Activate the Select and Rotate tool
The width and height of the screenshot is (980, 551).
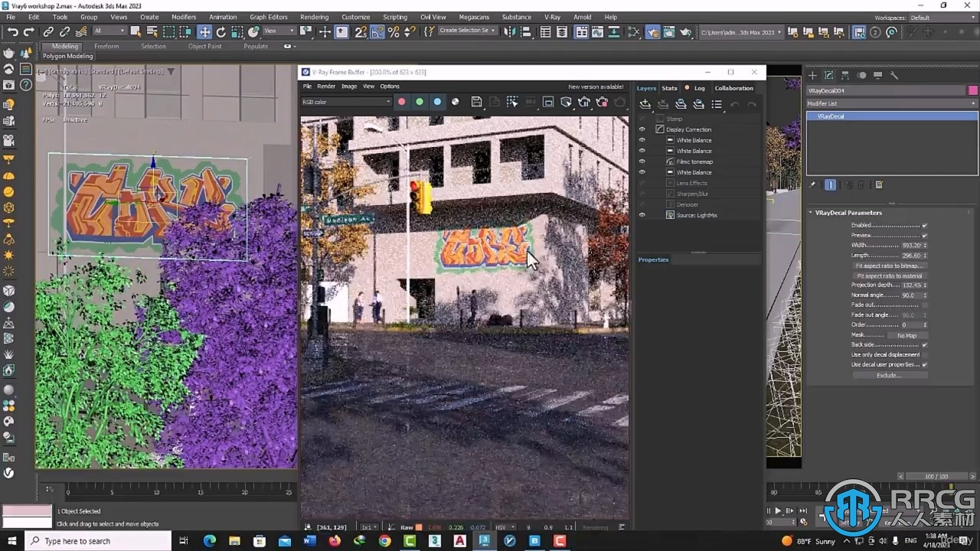(221, 32)
